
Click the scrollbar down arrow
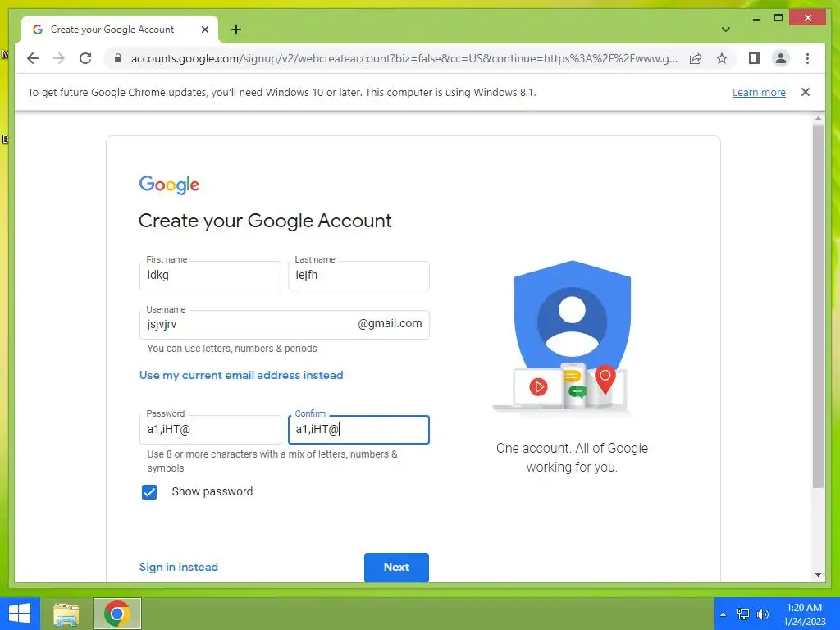[x=818, y=575]
